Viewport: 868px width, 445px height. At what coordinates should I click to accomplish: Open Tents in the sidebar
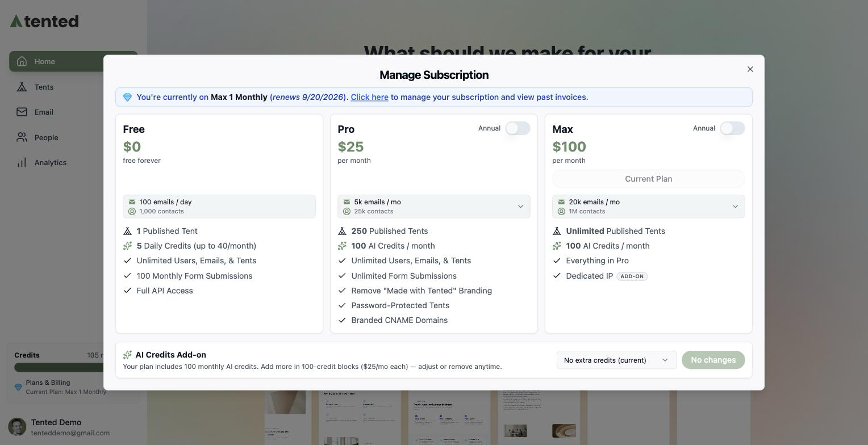tap(73, 87)
